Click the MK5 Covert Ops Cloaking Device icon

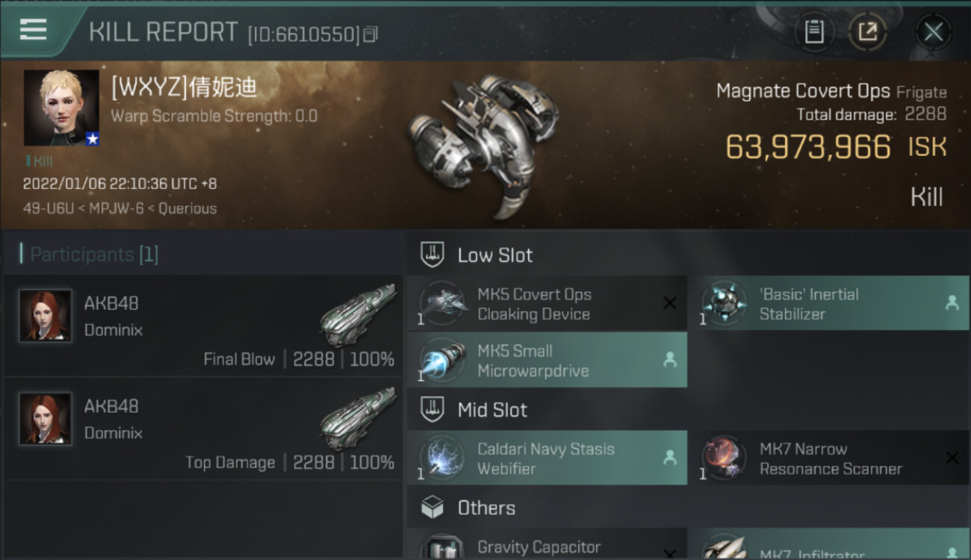point(444,303)
